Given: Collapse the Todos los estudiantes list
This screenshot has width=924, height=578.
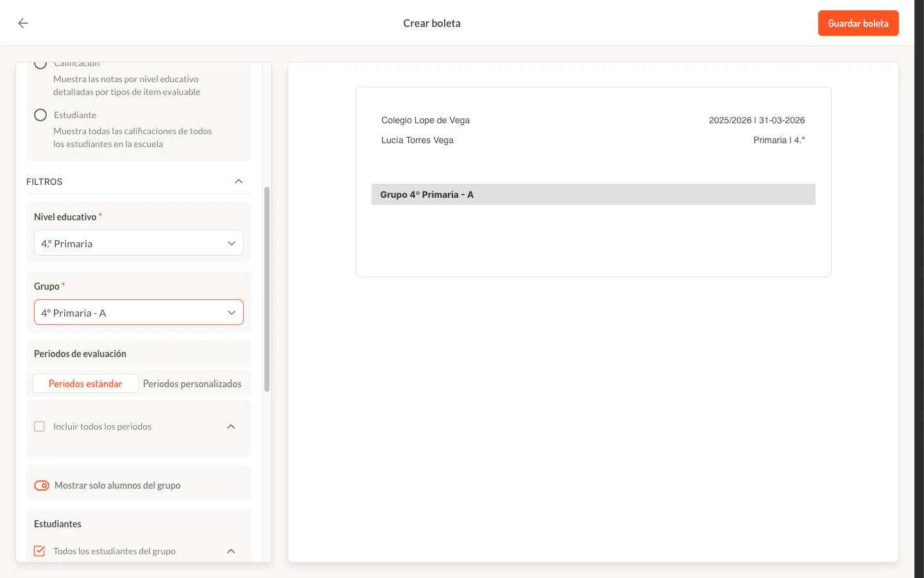Looking at the screenshot, I should click(231, 551).
